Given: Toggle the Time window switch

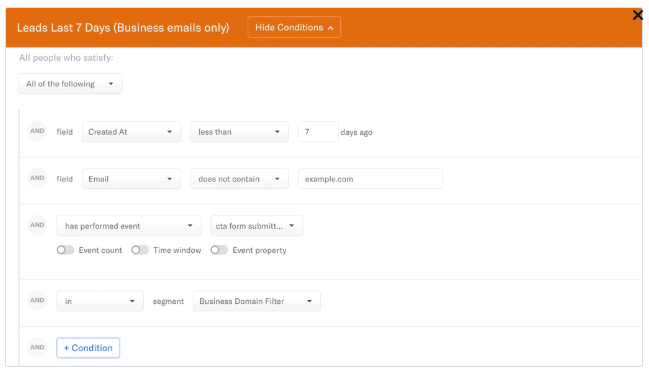Looking at the screenshot, I should tap(139, 250).
